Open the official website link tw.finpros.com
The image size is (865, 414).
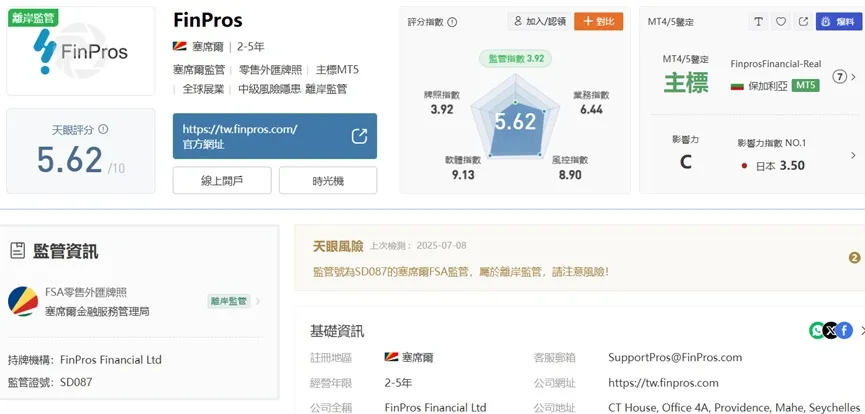pos(275,136)
